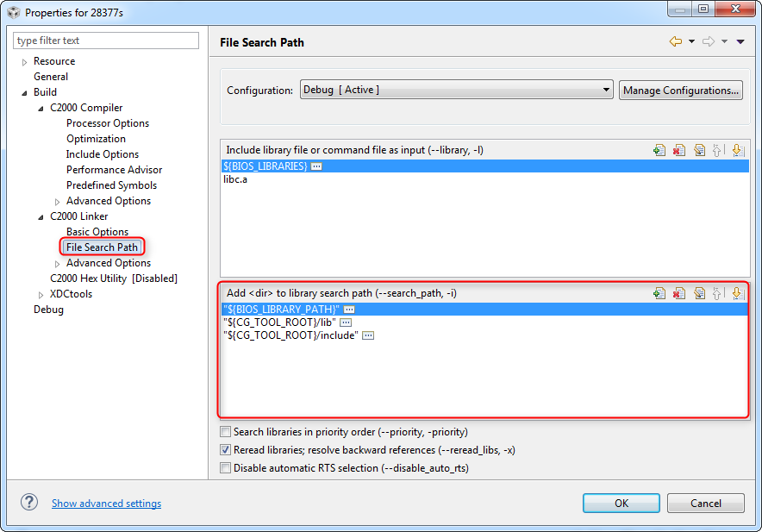Select Processor Options page
The width and height of the screenshot is (762, 532).
coord(108,123)
